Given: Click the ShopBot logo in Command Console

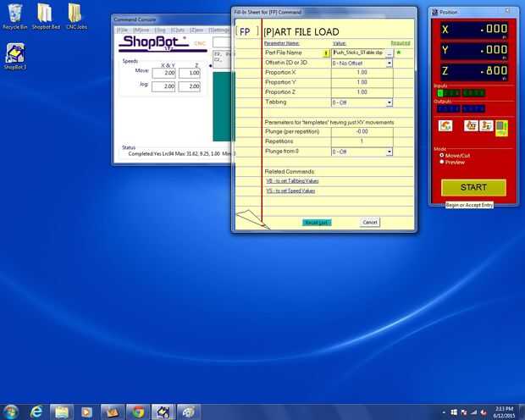Looking at the screenshot, I should click(163, 44).
